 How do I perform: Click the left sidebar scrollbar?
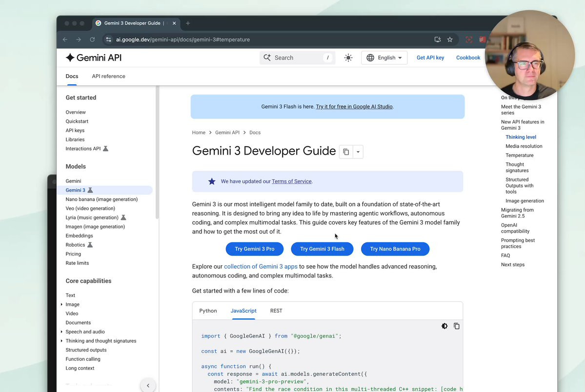157,153
